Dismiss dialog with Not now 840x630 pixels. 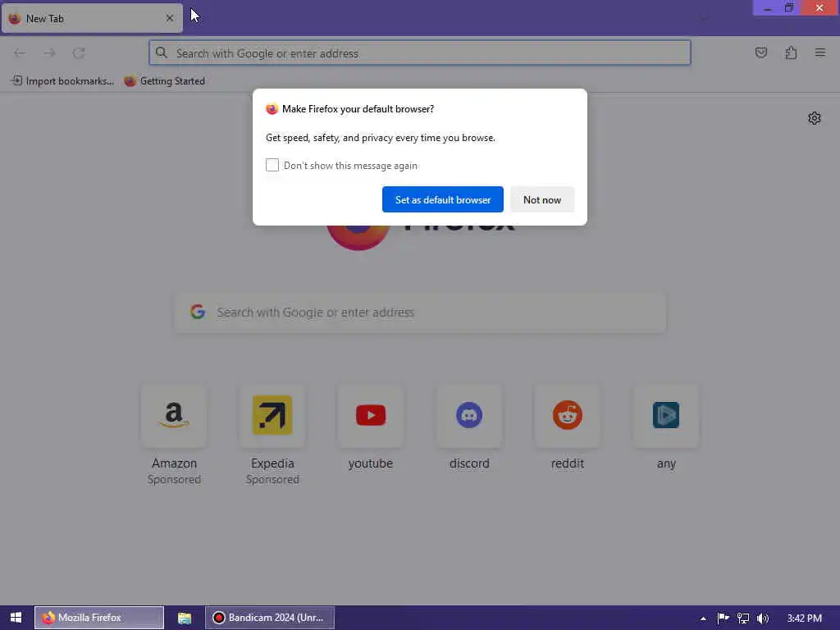[542, 199]
